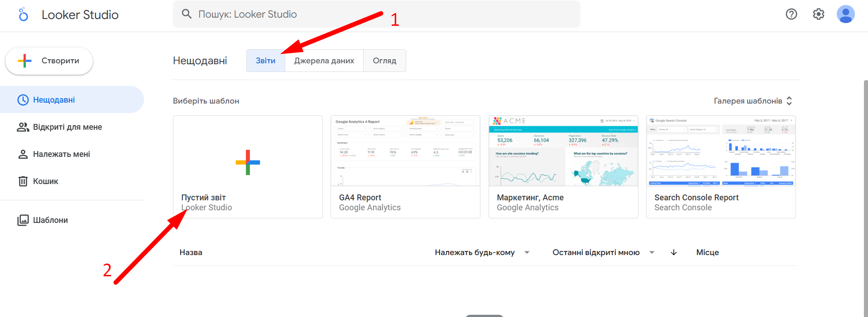Image resolution: width=868 pixels, height=317 pixels.
Task: Click the person icon for Належать мені
Action: (x=23, y=154)
